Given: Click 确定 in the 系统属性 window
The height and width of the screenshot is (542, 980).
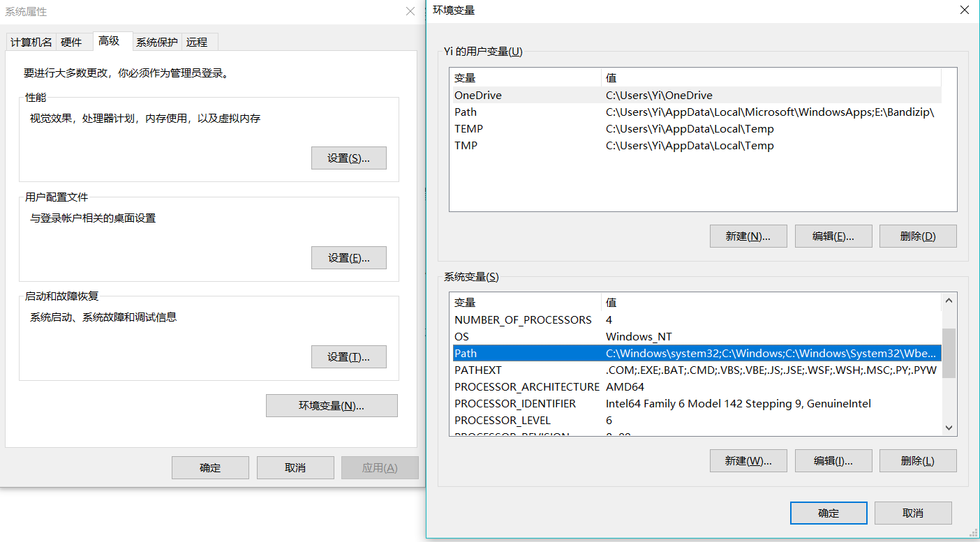Looking at the screenshot, I should (x=210, y=468).
